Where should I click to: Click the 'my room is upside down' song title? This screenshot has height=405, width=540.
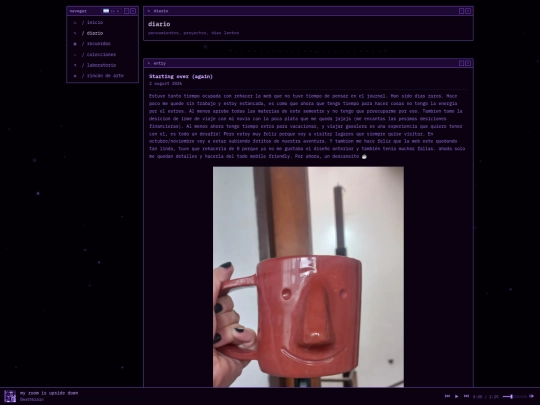point(49,393)
